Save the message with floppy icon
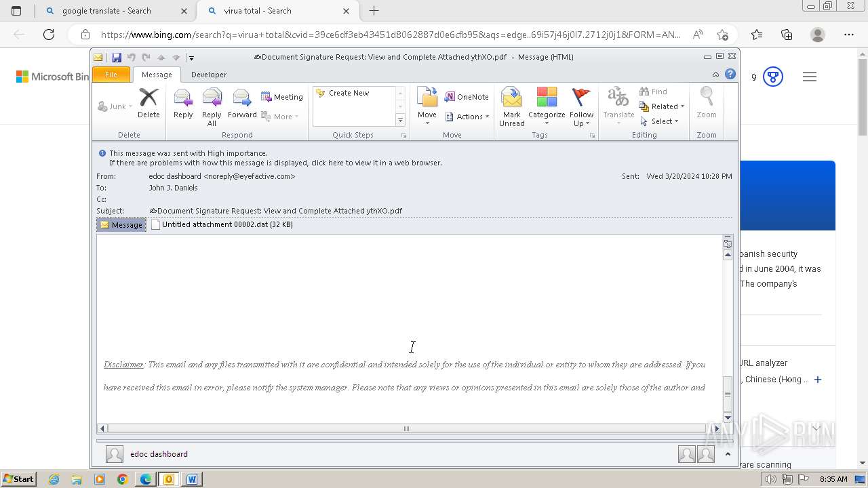Viewport: 868px width, 488px height. pyautogui.click(x=117, y=58)
